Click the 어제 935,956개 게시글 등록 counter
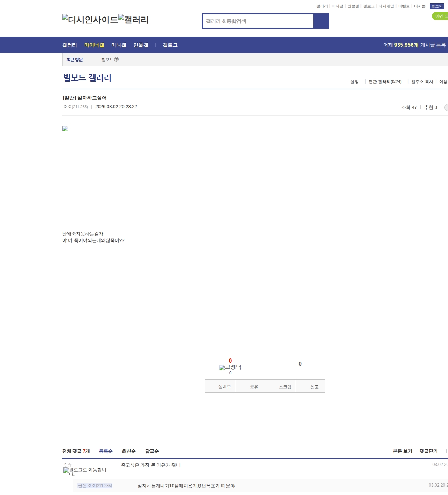 414,45
